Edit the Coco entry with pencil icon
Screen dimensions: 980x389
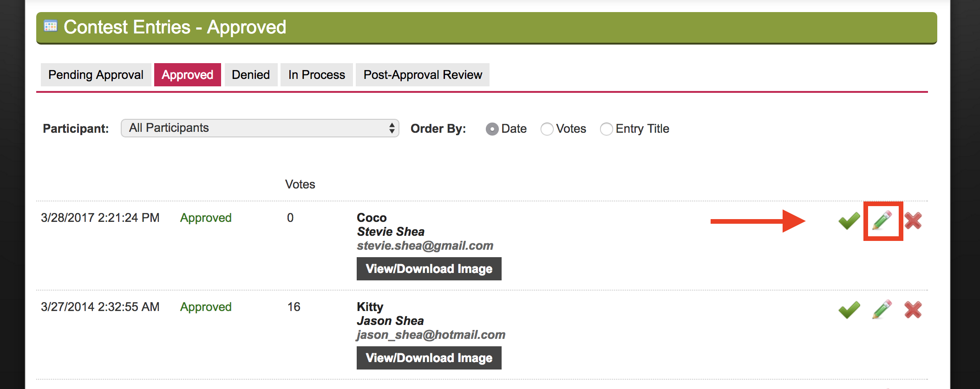pos(882,220)
